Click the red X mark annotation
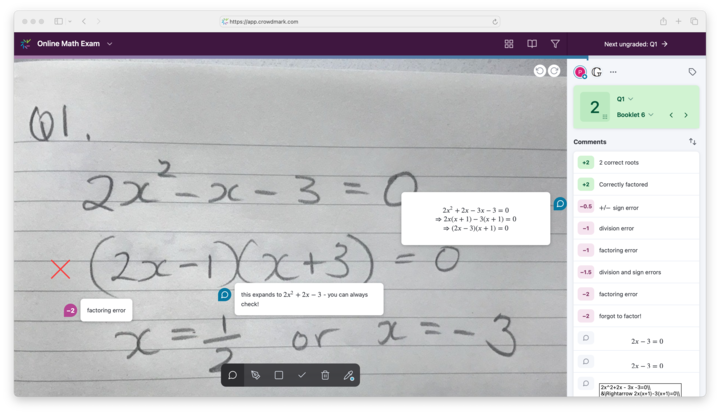Screen dimensions: 720x414 [x=61, y=269]
